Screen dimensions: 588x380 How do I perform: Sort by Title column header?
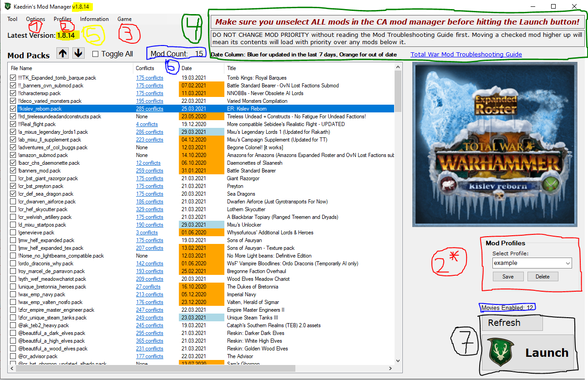click(x=309, y=68)
